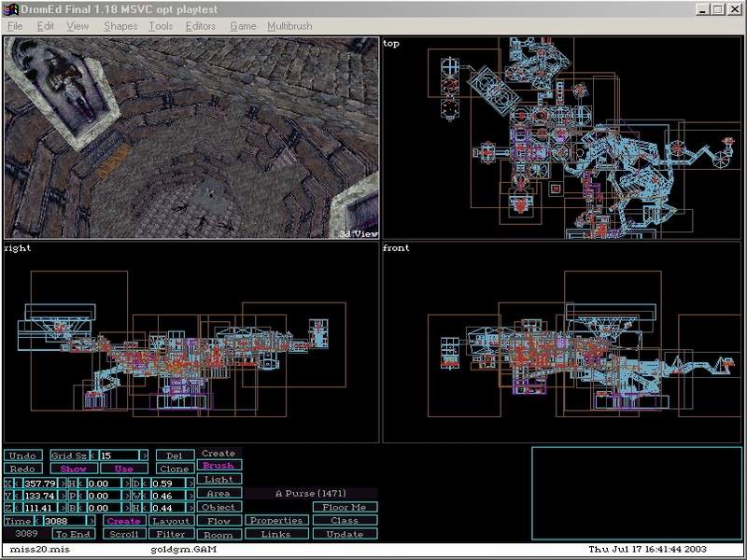Step Time back with left arrow

(38, 521)
